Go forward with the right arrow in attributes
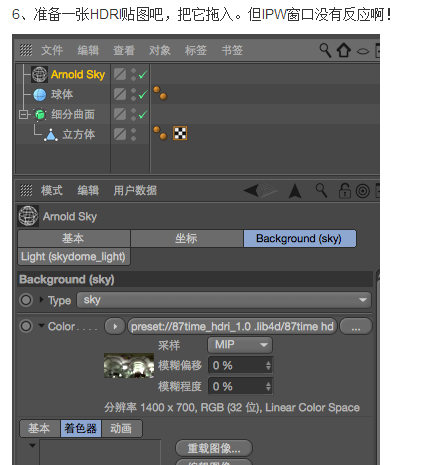 coord(269,190)
